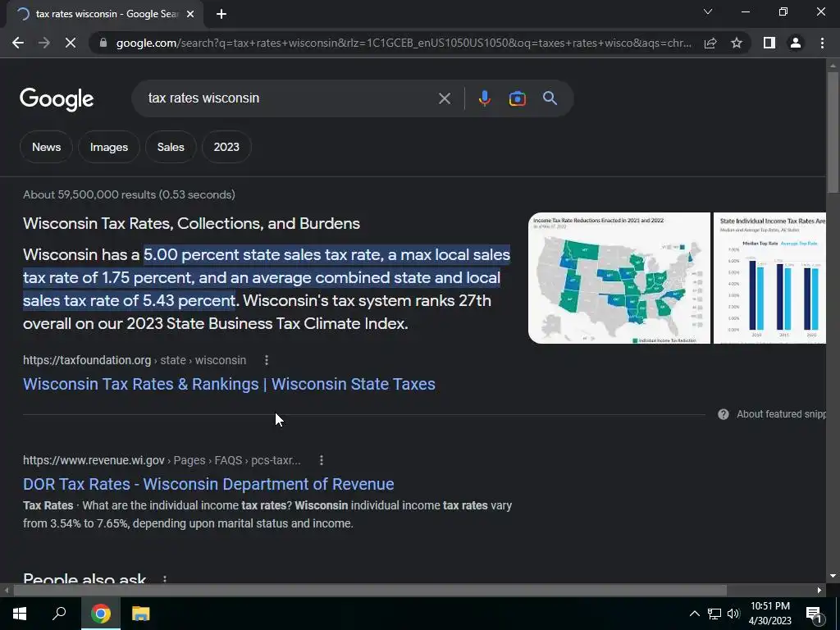Screen dimensions: 840x630
Task: Clear the Google search box text
Action: 444,98
